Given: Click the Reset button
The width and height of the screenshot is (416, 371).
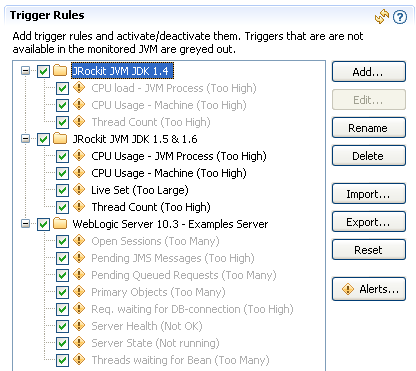Looking at the screenshot, I should (x=369, y=250).
